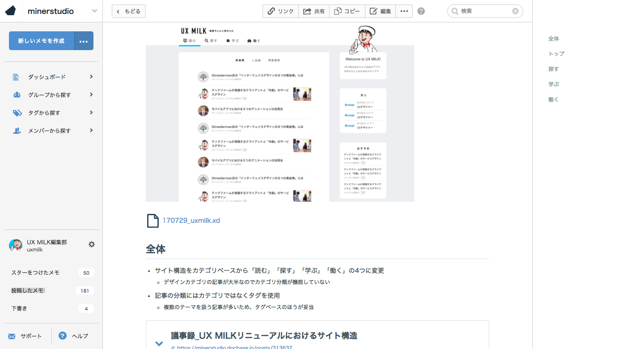Expand the miners­tudio team dropdown
Screen dimensions: 644x349
(x=94, y=11)
